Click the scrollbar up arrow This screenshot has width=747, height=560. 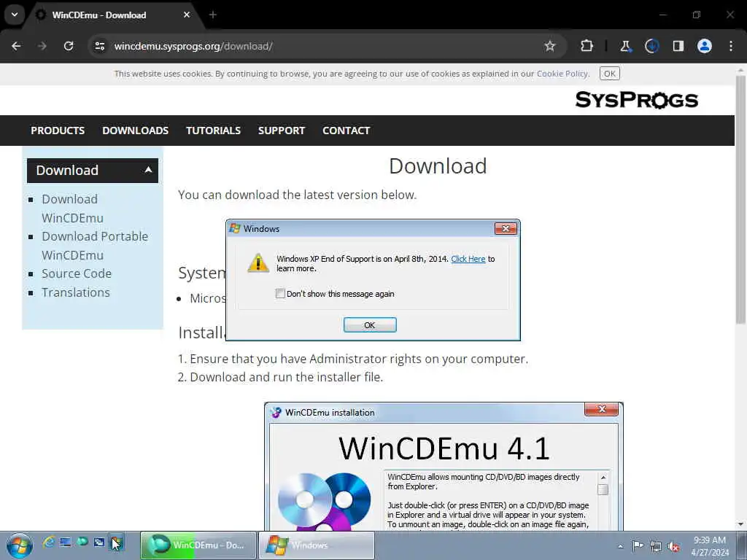point(740,71)
